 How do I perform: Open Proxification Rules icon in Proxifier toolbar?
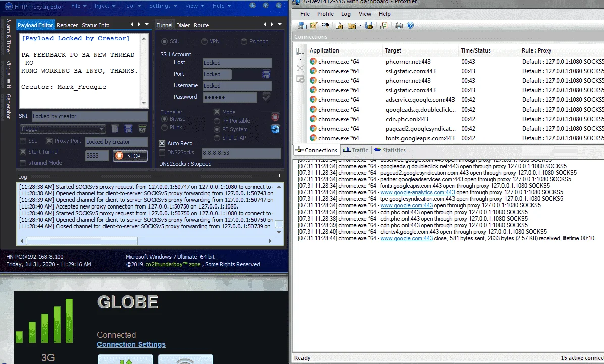(x=313, y=25)
